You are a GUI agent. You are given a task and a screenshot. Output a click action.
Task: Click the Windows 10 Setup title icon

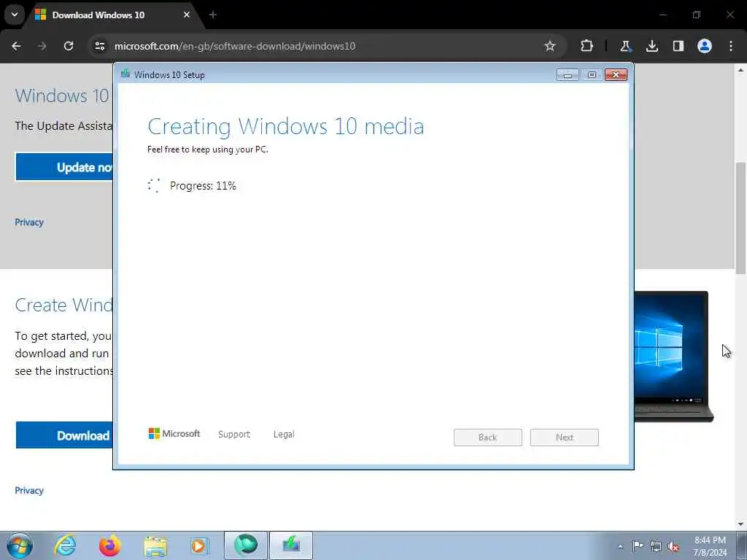(125, 74)
